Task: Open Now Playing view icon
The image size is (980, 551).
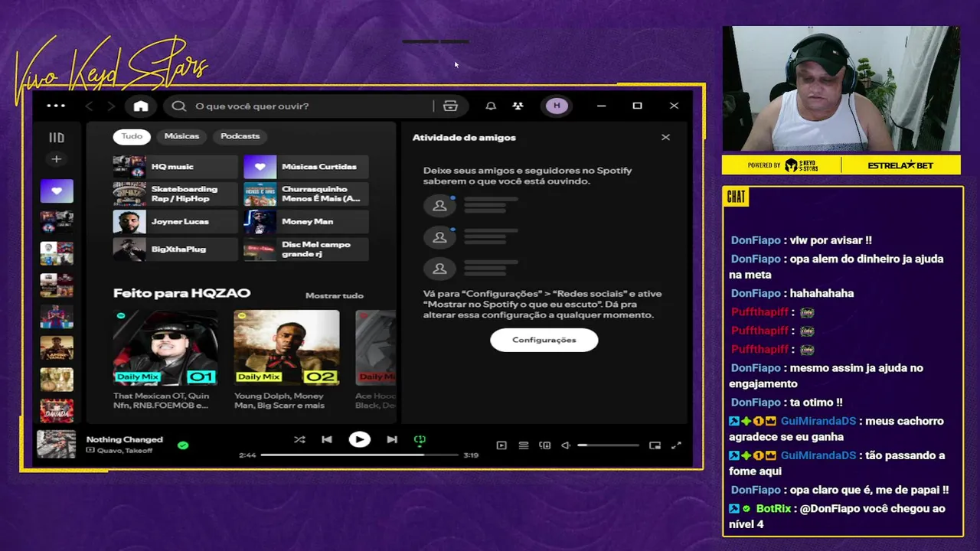Action: pyautogui.click(x=501, y=445)
